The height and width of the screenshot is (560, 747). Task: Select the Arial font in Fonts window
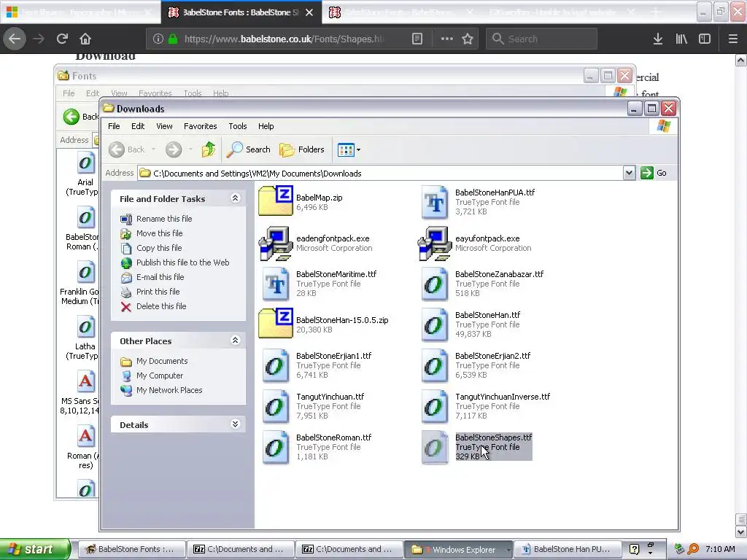point(85,174)
